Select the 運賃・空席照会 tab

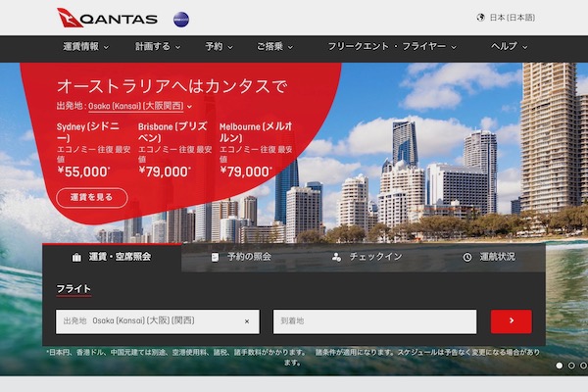pyautogui.click(x=112, y=258)
